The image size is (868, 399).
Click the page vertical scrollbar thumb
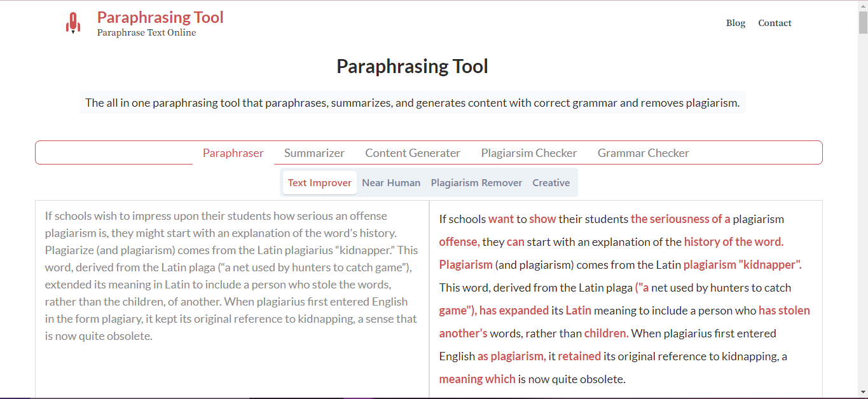pyautogui.click(x=863, y=22)
